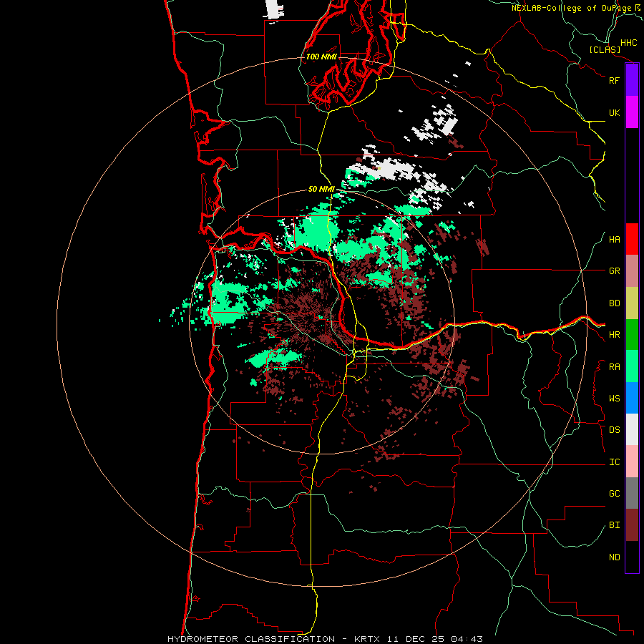644x644 pixels.
Task: Click the 'WS' legend label
Action: [614, 399]
